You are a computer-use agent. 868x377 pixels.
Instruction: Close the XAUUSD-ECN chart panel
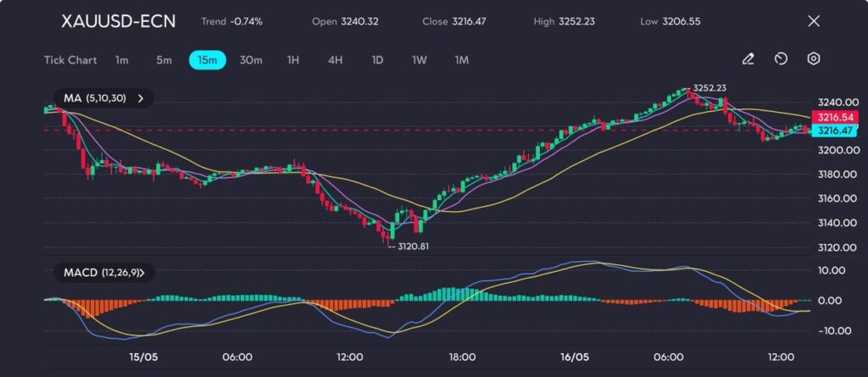pyautogui.click(x=814, y=21)
